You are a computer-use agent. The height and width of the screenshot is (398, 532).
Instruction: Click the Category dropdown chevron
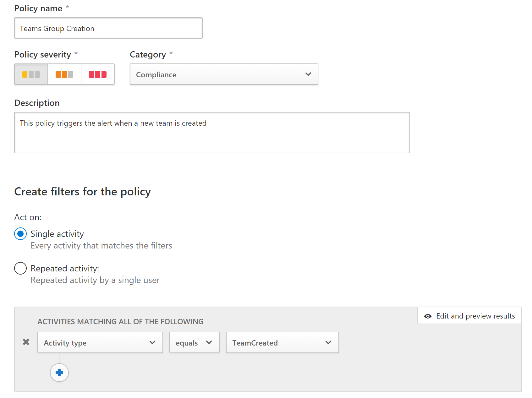click(308, 74)
